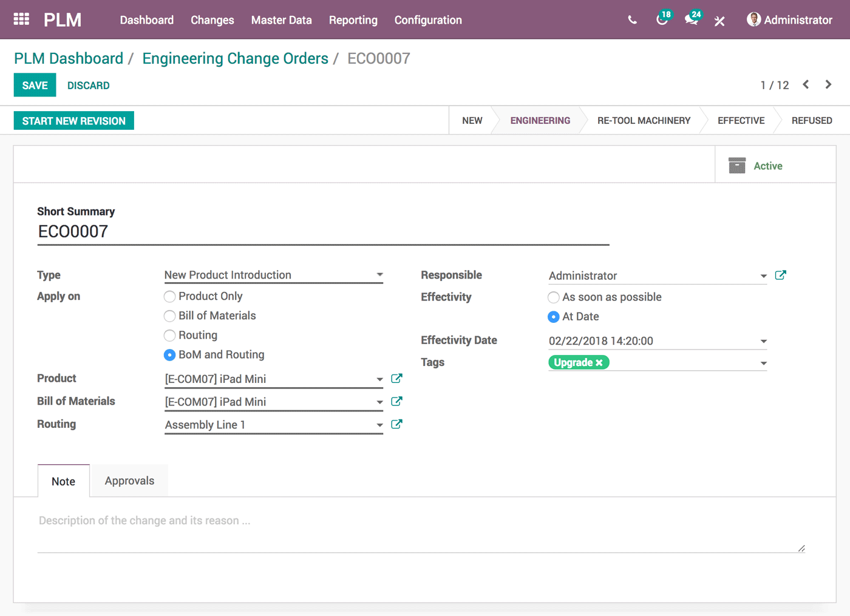Open Assembly Line 1 via external link icon
The width and height of the screenshot is (850, 616).
click(x=396, y=424)
